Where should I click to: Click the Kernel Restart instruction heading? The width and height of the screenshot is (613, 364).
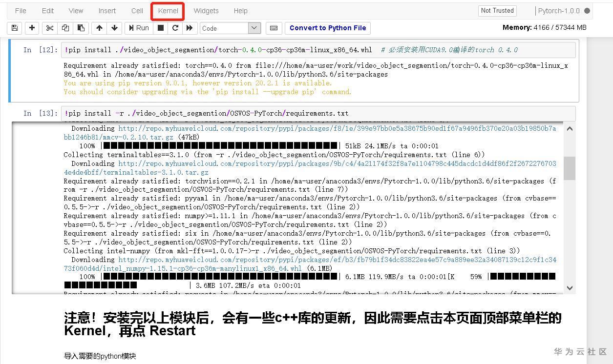click(313, 324)
